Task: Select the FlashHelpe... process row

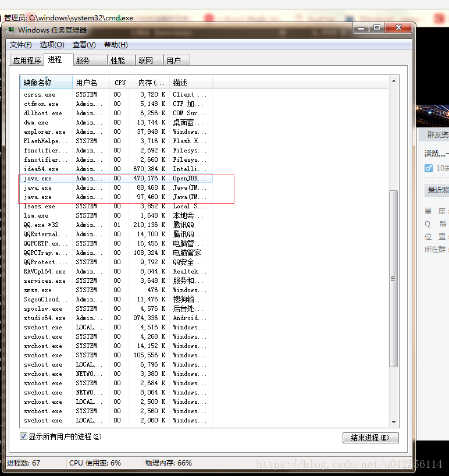Action: pyautogui.click(x=116, y=141)
